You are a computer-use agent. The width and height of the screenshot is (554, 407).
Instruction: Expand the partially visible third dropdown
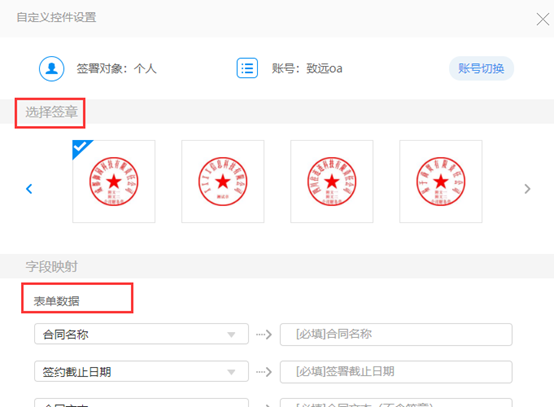tap(141, 402)
